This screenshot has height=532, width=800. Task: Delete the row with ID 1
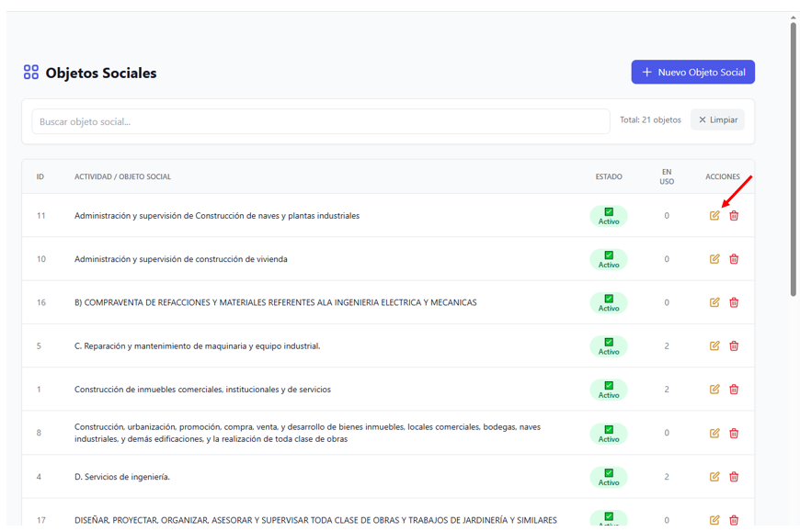[734, 390]
